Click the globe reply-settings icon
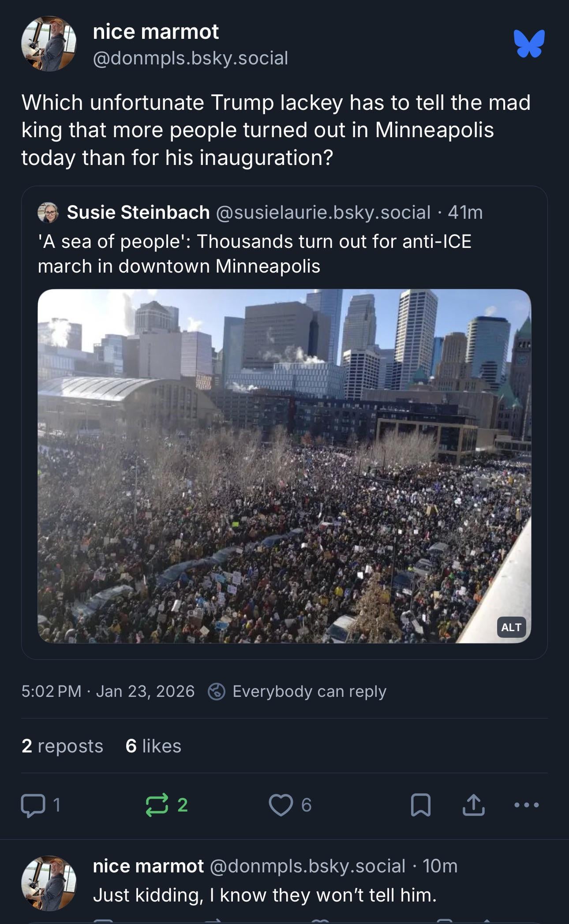Viewport: 569px width, 924px height. (217, 691)
